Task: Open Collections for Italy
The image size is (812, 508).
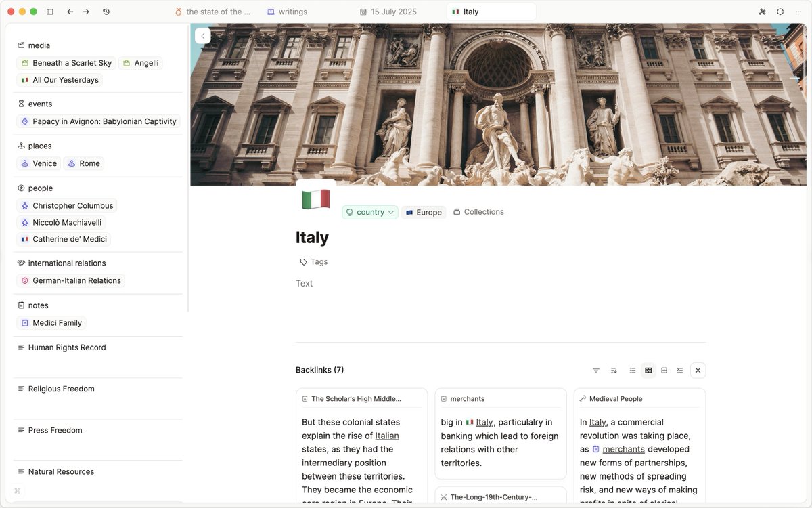Action: tap(478, 212)
